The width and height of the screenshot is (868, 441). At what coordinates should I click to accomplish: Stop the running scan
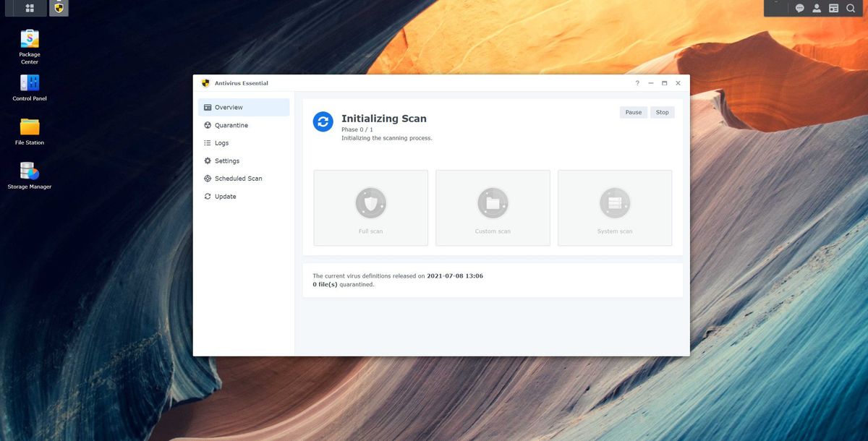(662, 112)
